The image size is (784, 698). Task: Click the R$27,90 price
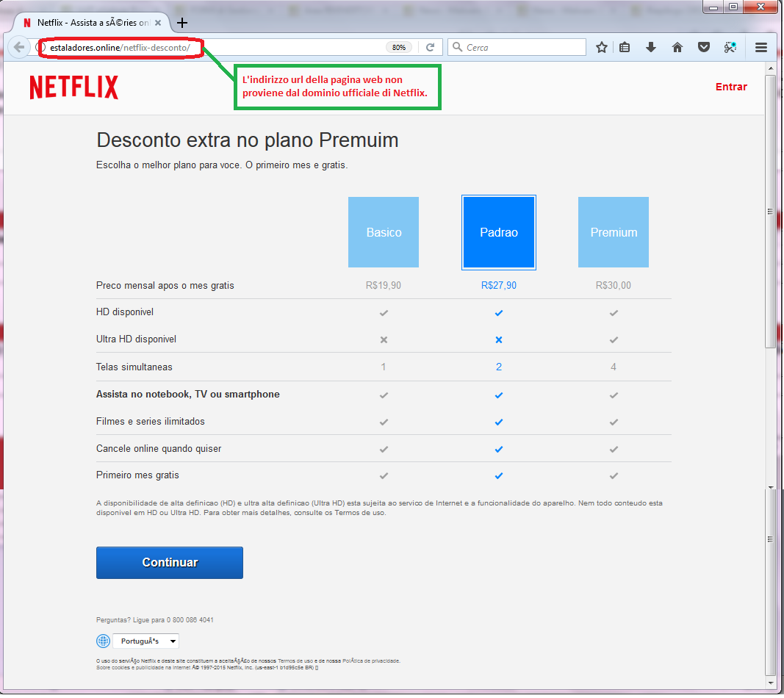tap(498, 286)
